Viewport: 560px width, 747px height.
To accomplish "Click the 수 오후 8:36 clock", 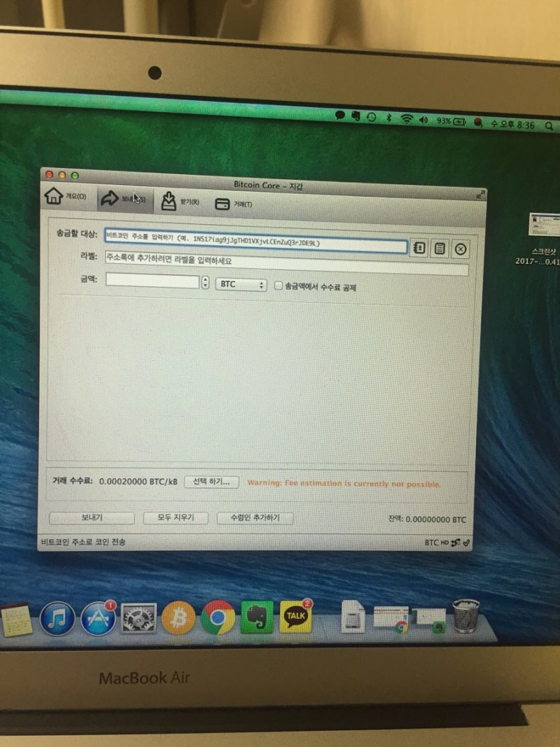I will (x=512, y=125).
